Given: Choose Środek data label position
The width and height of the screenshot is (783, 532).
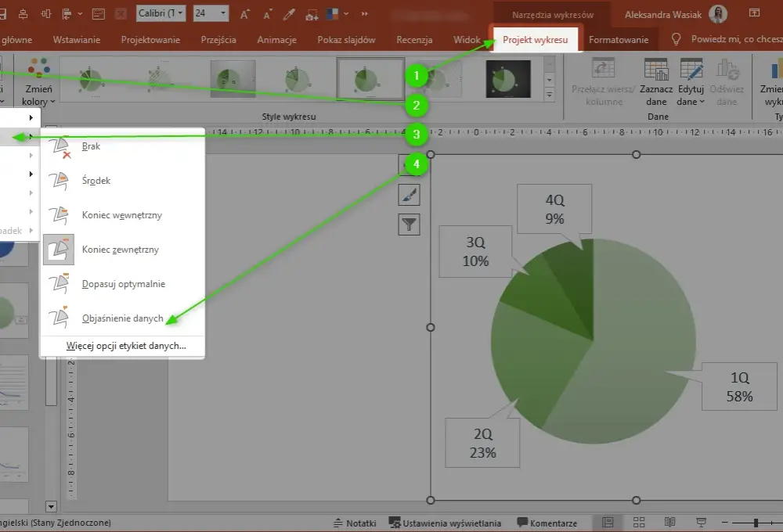Looking at the screenshot, I should [122, 181].
